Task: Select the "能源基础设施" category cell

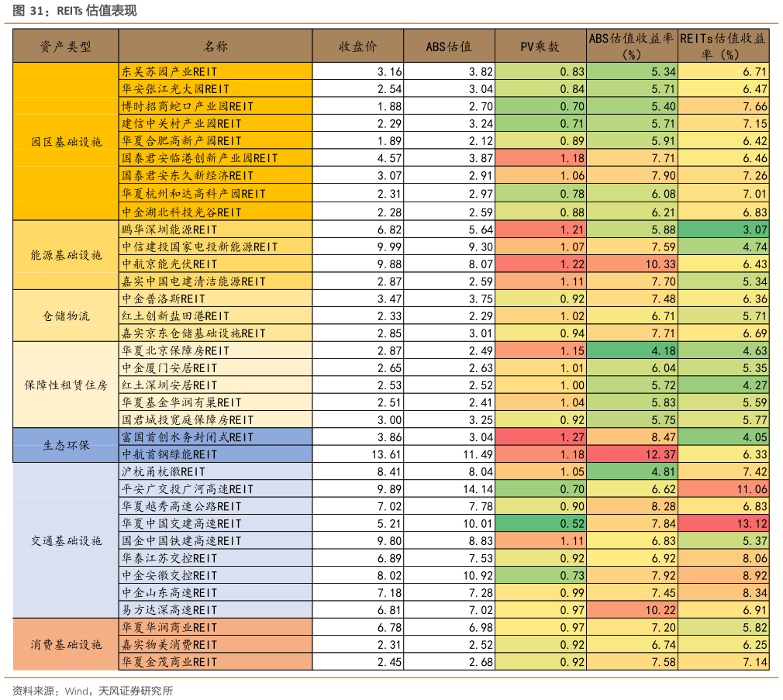Action: click(66, 255)
